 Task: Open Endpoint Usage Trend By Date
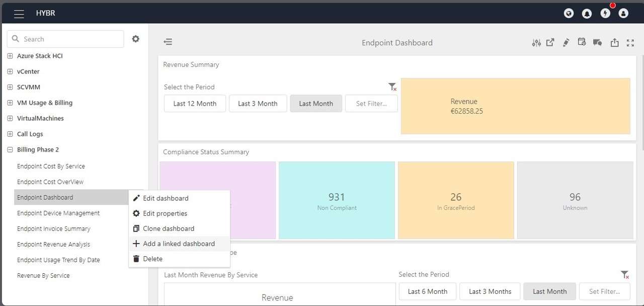[58, 260]
